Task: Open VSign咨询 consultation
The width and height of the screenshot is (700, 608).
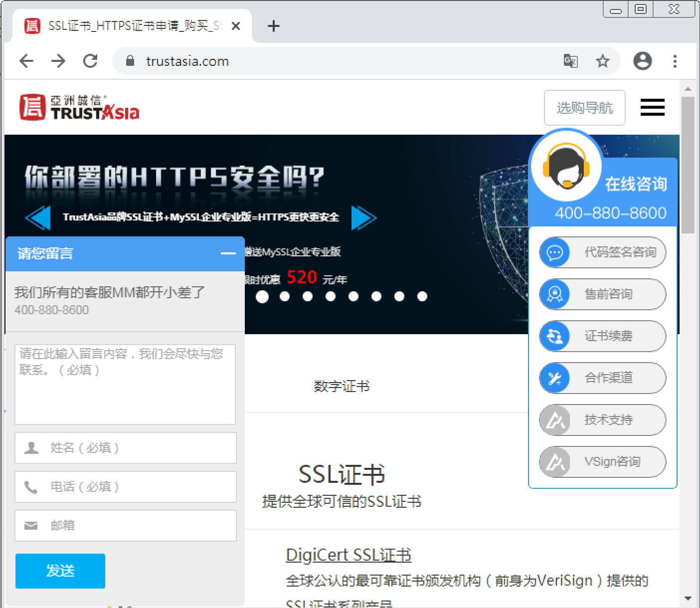Action: (x=603, y=462)
